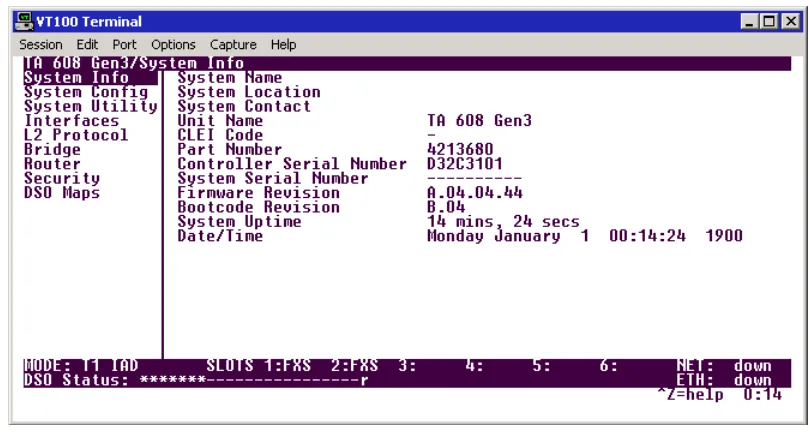The width and height of the screenshot is (810, 438).
Task: Click the ETH: down status
Action: (724, 381)
